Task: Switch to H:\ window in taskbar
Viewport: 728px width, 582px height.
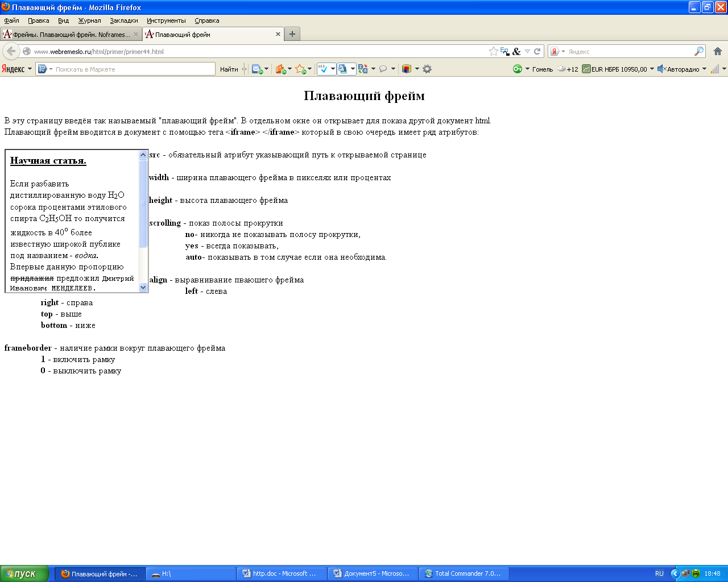Action: coord(191,573)
